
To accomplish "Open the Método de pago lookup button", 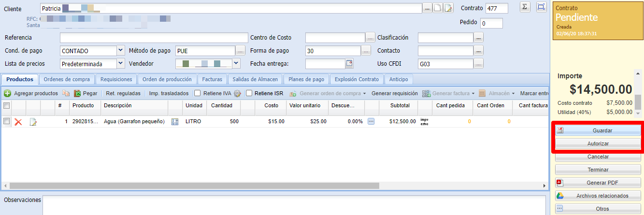I will (240, 50).
